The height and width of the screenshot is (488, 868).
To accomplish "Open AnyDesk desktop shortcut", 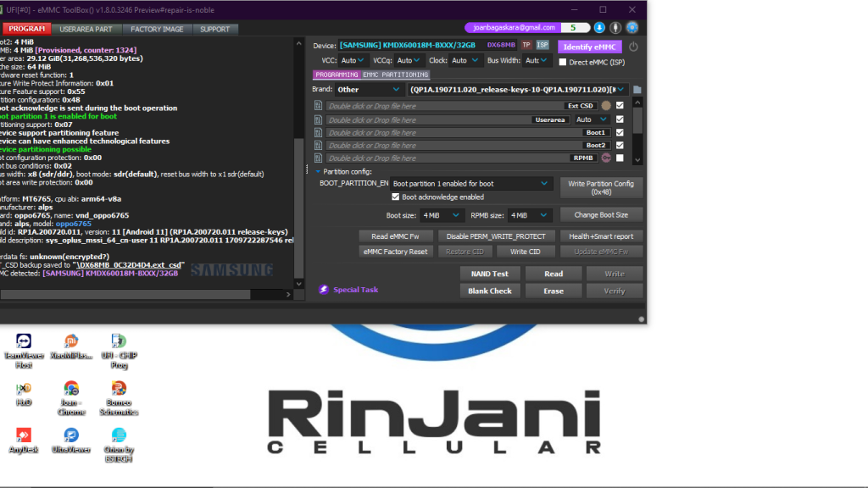I will [24, 441].
